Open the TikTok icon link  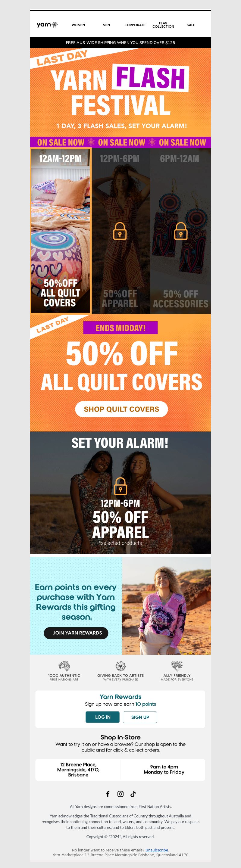(x=133, y=794)
